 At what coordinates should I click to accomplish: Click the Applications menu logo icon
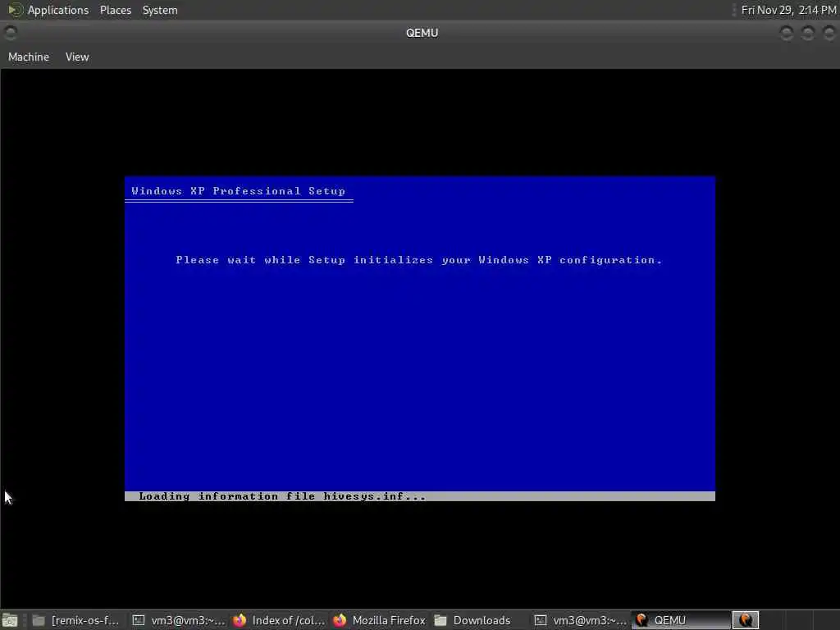[x=15, y=10]
